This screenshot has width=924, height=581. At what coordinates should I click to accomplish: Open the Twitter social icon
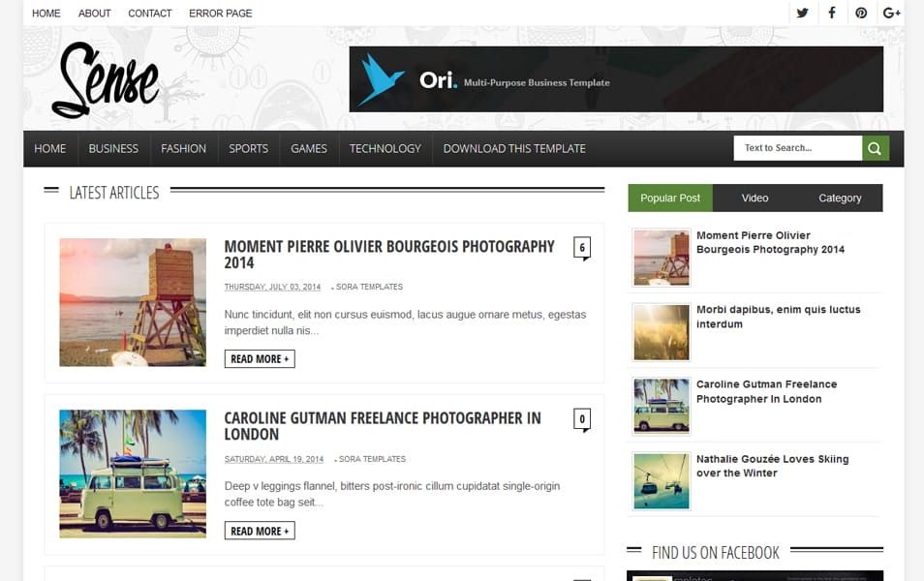click(802, 13)
